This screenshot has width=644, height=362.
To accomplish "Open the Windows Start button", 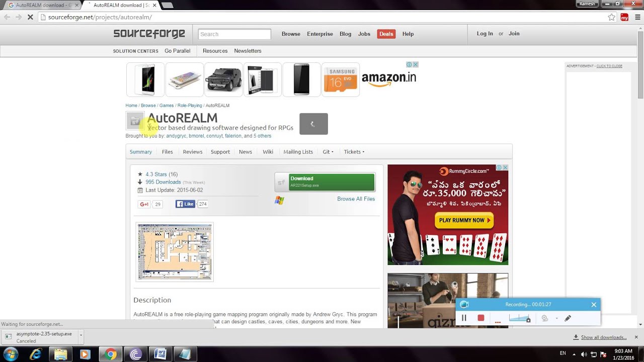I will (x=10, y=354).
